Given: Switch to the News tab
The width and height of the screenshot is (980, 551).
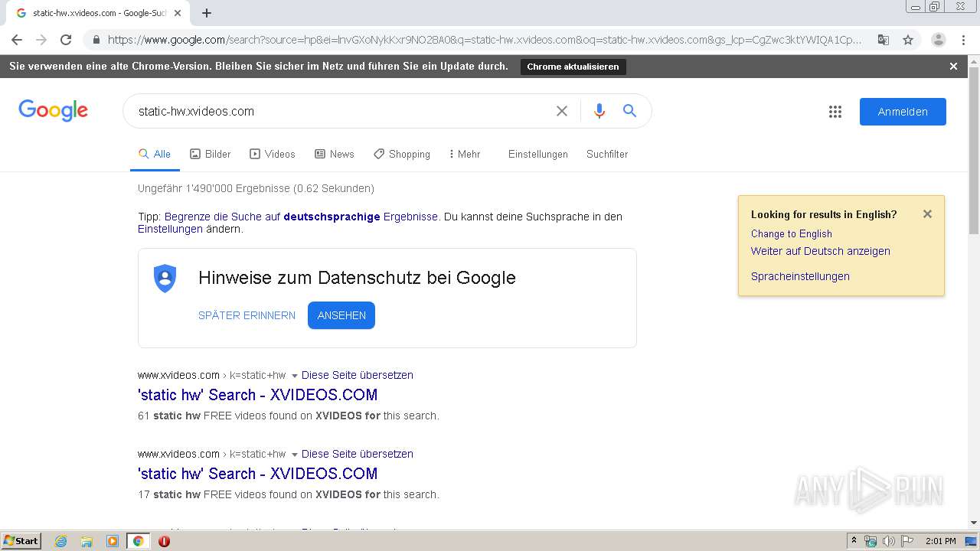Looking at the screenshot, I should (335, 154).
